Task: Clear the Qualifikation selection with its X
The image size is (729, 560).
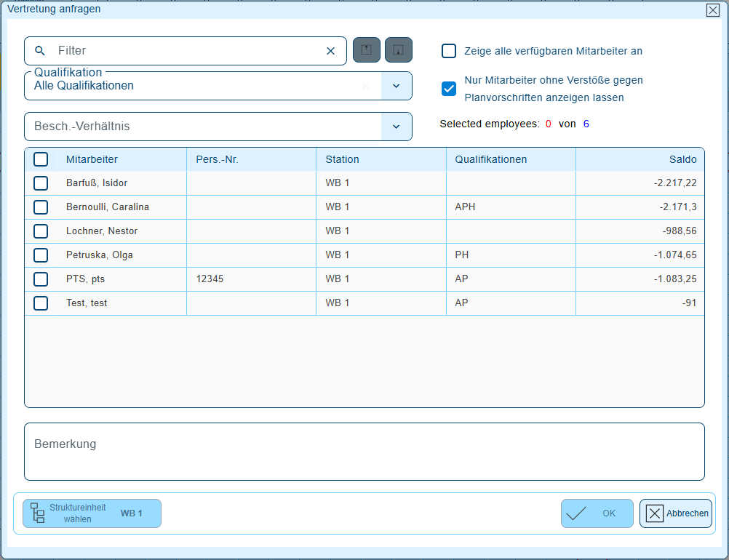Action: [365, 86]
